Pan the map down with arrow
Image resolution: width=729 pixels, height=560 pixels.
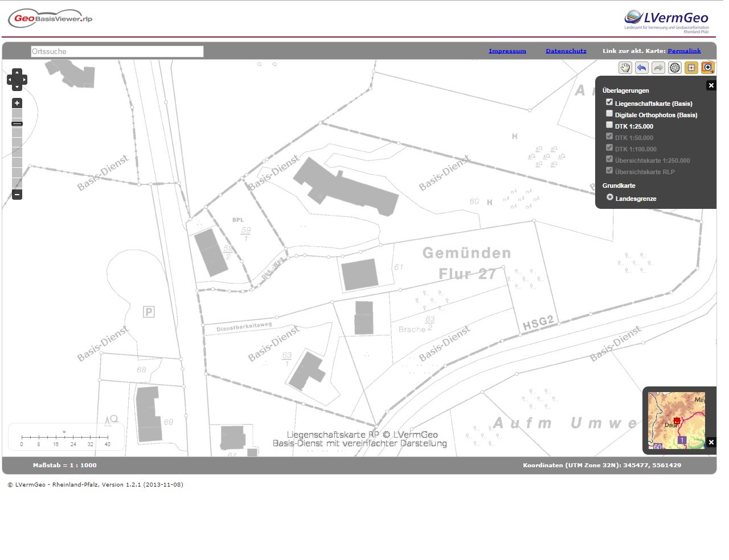17,87
